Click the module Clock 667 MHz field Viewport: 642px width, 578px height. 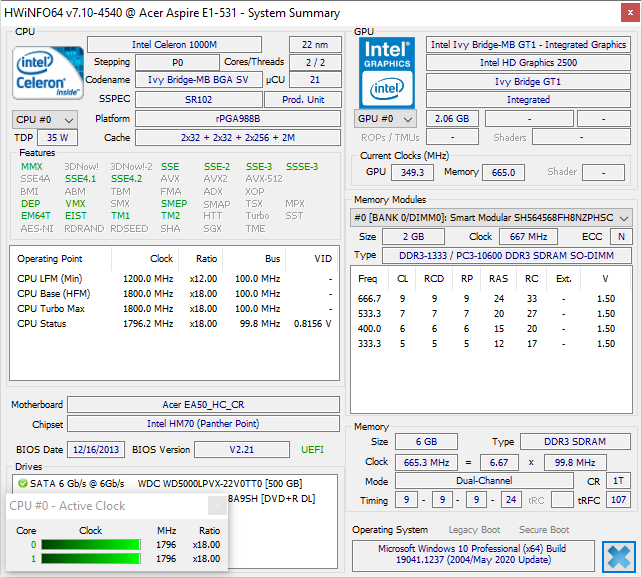pyautogui.click(x=529, y=237)
